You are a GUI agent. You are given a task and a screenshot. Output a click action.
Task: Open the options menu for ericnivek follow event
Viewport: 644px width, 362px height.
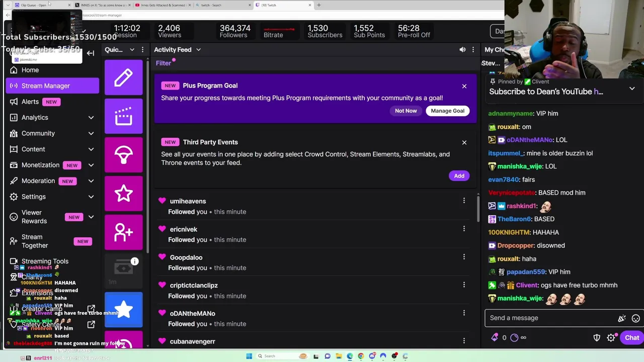pos(464,229)
